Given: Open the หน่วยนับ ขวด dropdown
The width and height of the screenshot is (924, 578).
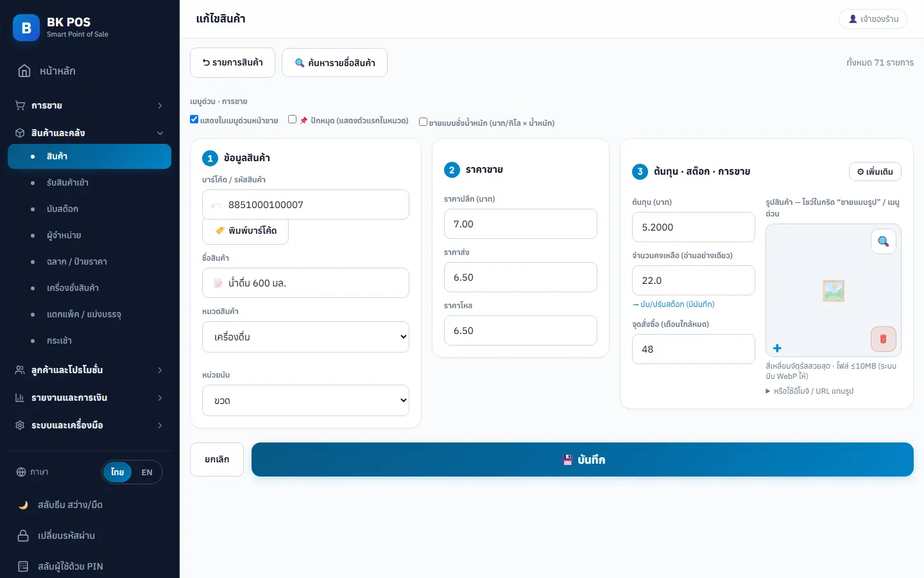Looking at the screenshot, I should pyautogui.click(x=305, y=400).
